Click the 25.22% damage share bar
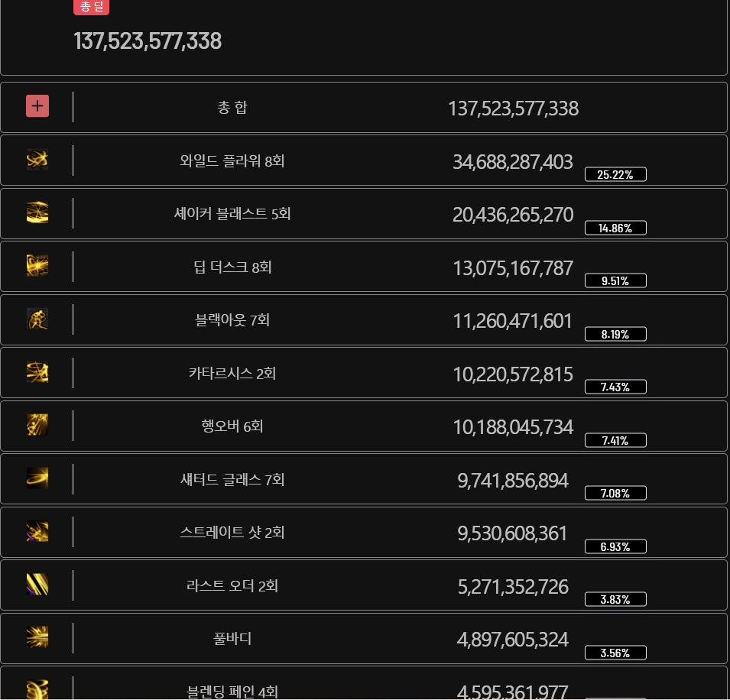The image size is (730, 700). pos(615,174)
